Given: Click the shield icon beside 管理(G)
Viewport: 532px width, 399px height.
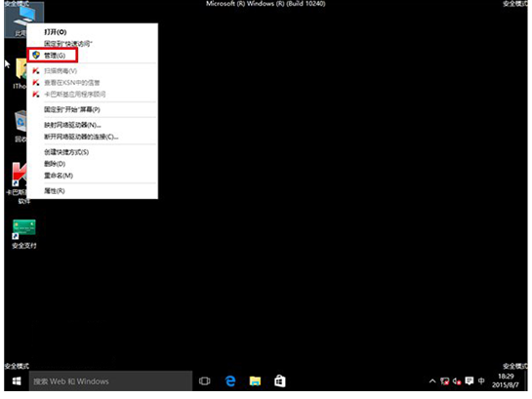Looking at the screenshot, I should click(36, 55).
